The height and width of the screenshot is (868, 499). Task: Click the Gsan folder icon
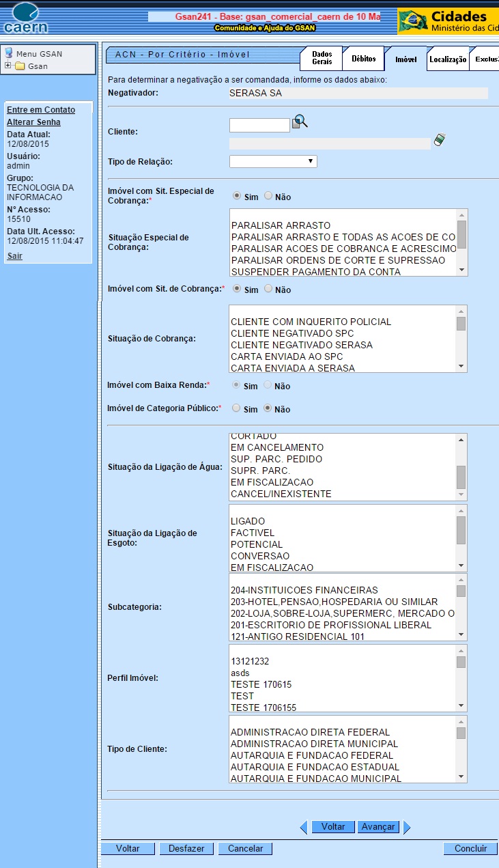point(20,66)
